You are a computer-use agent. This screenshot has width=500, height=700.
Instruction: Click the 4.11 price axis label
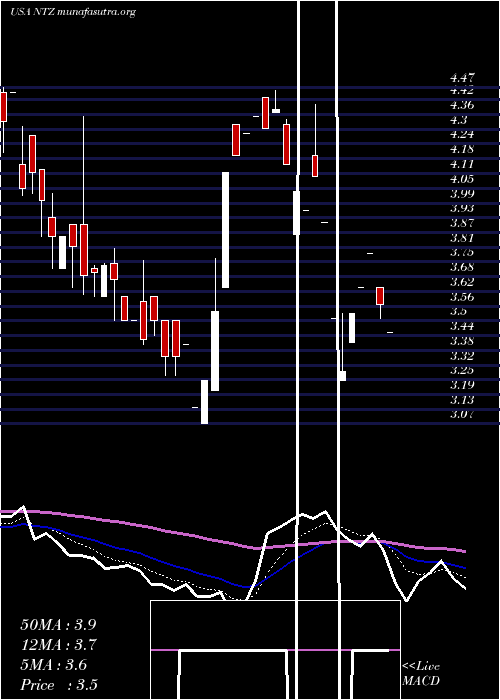(462, 164)
